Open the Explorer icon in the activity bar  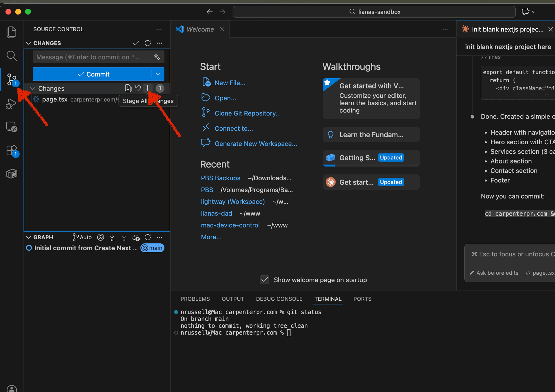12,32
